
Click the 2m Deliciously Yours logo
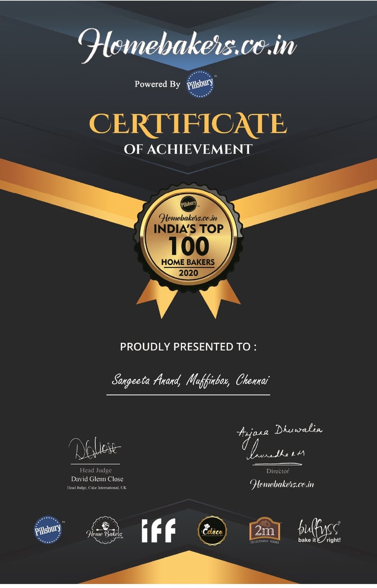(265, 530)
